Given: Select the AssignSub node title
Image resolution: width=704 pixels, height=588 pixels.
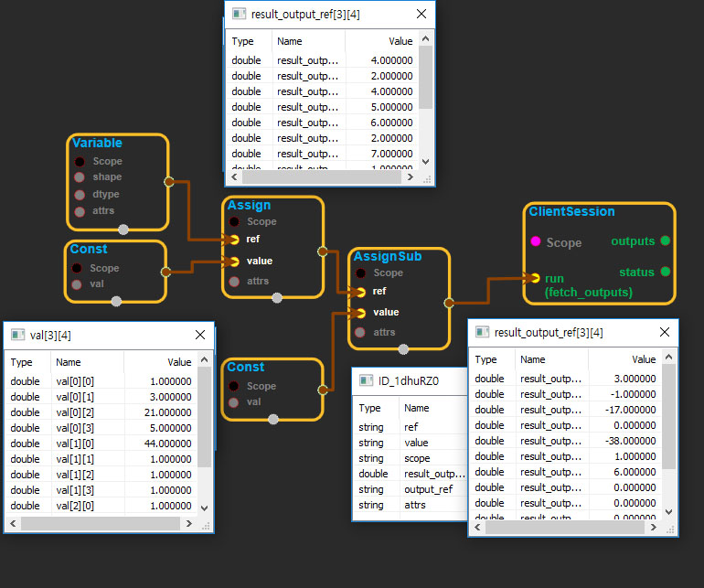Looking at the screenshot, I should click(388, 257).
